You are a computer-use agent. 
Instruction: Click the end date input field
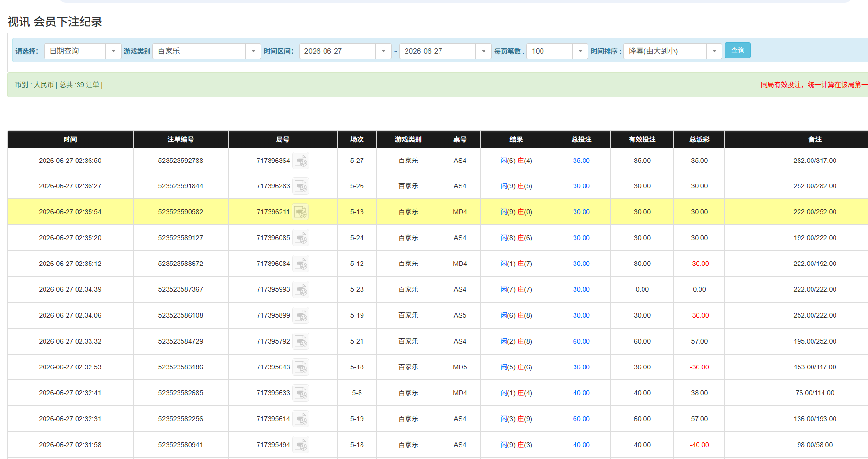(x=438, y=51)
